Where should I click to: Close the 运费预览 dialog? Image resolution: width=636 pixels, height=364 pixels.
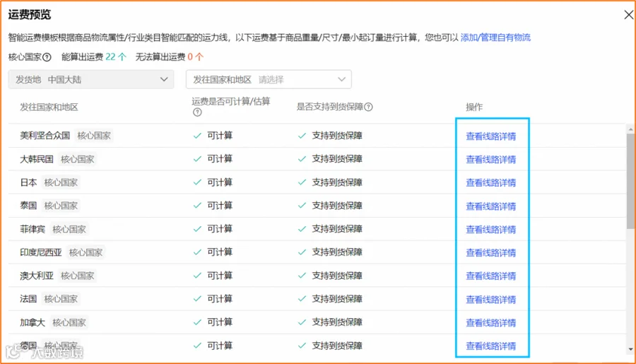click(x=628, y=15)
